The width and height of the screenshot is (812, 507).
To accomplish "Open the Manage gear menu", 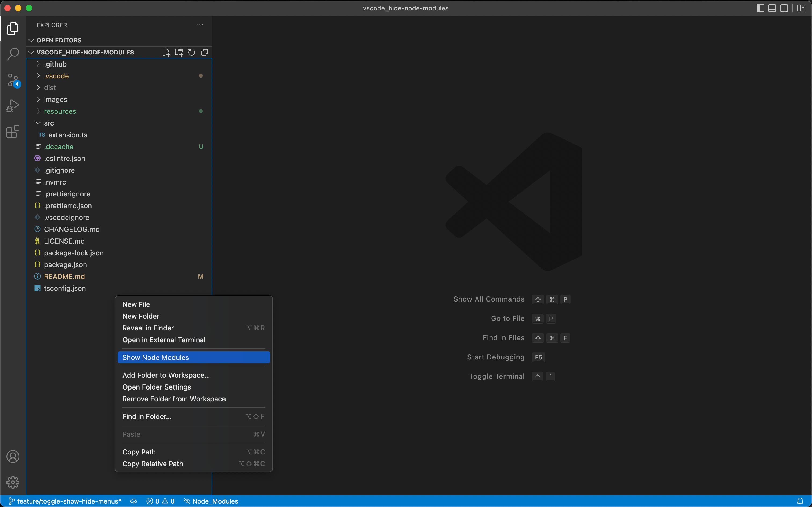I will (13, 482).
